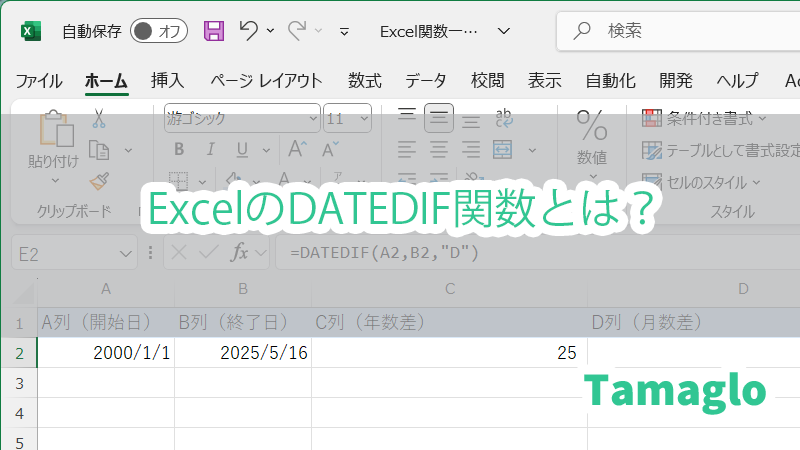Open the font size dropdown
Screen dimensions: 800x450
362,118
